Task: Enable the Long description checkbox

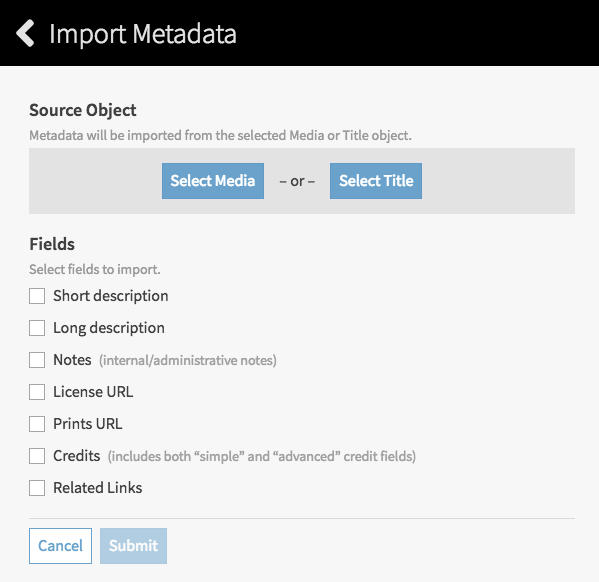Action: [x=37, y=328]
